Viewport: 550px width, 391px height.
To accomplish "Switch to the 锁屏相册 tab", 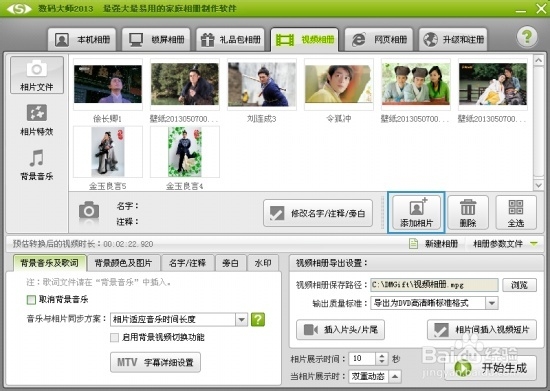I will click(x=156, y=40).
